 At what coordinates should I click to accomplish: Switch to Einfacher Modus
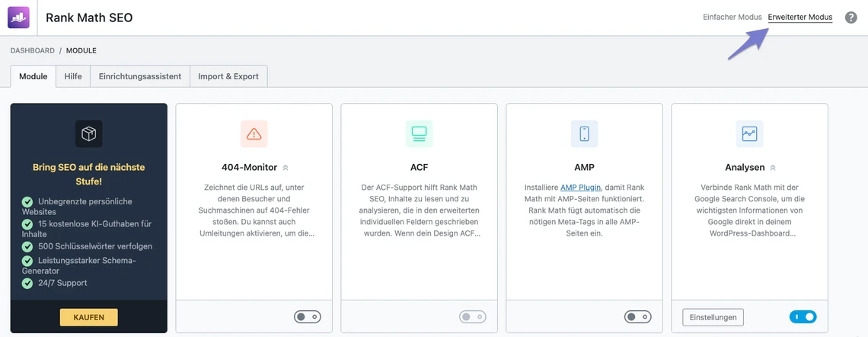tap(732, 17)
